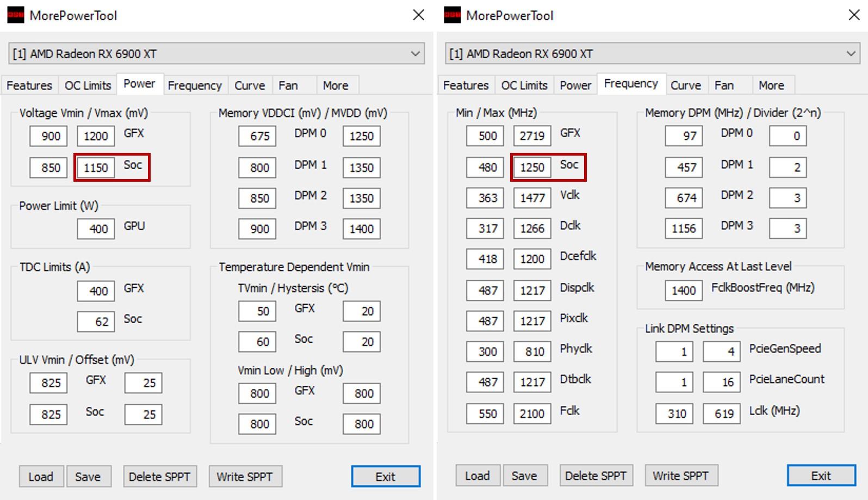
Task: Click Memory DPM 3 frequency field 1156
Action: click(x=684, y=229)
